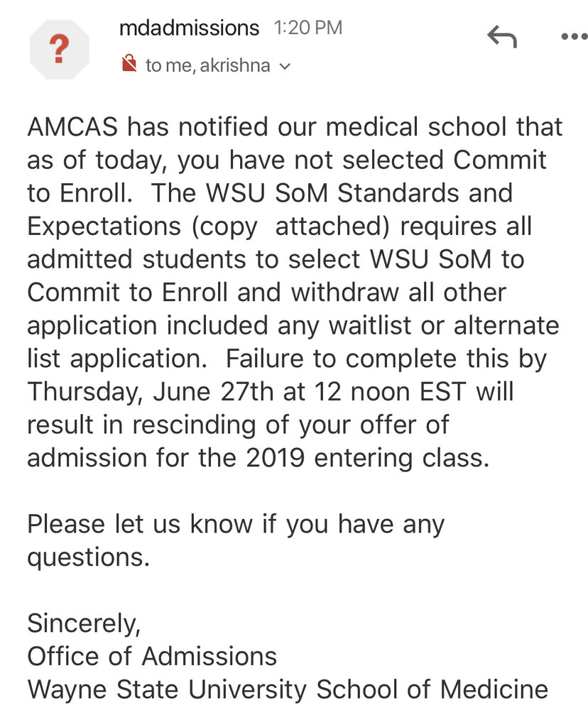The width and height of the screenshot is (588, 727).
Task: Expand recipient details with the chevron
Action: pos(285,66)
